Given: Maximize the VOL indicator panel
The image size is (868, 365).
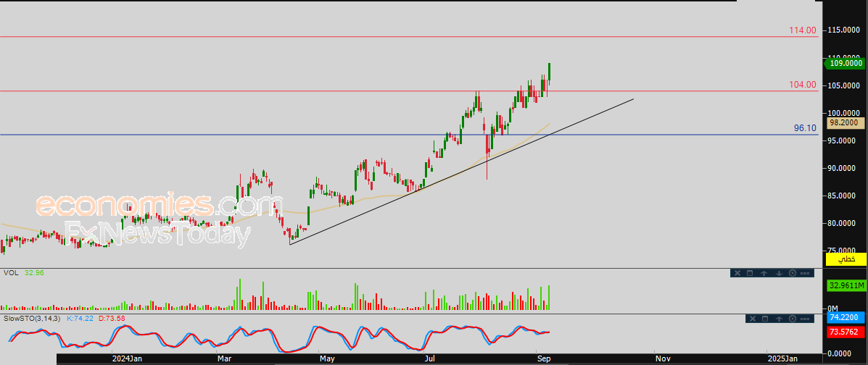Looking at the screenshot, I should [750, 272].
